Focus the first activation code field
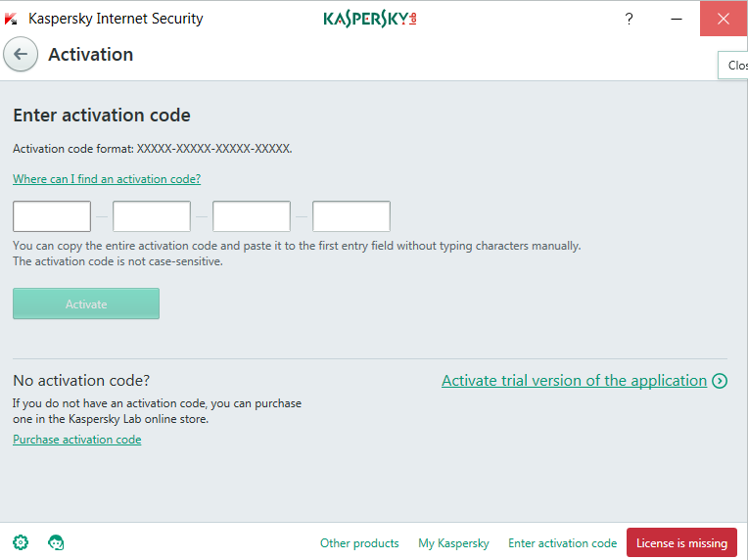 [52, 216]
